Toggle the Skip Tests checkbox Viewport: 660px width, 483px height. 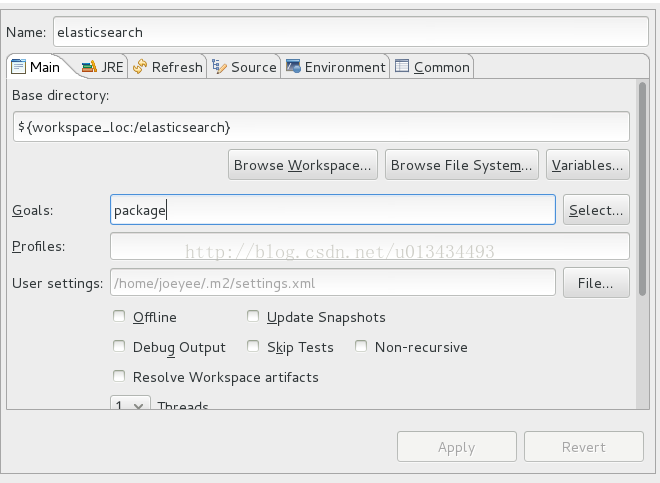pos(253,346)
